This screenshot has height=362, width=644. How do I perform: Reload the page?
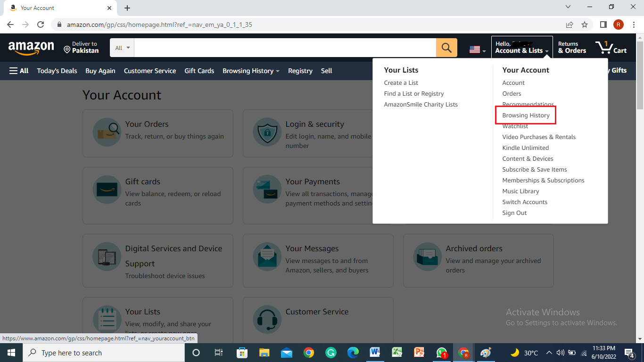pos(41,25)
